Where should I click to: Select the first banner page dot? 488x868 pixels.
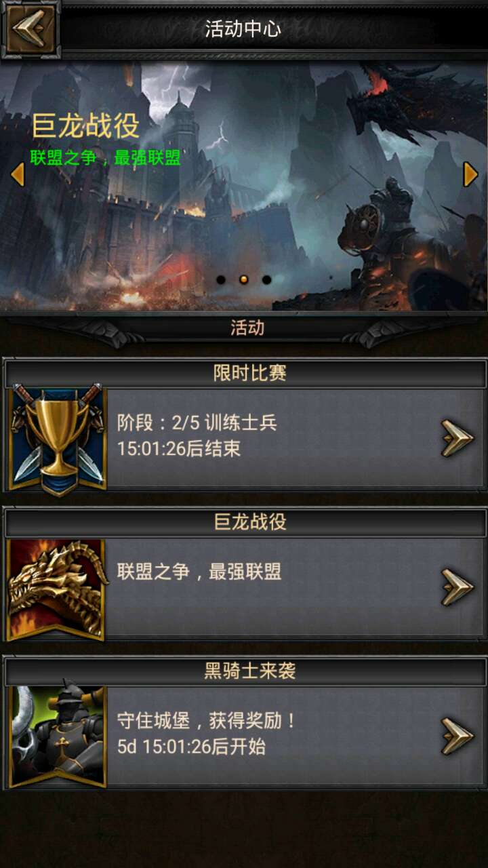221,279
